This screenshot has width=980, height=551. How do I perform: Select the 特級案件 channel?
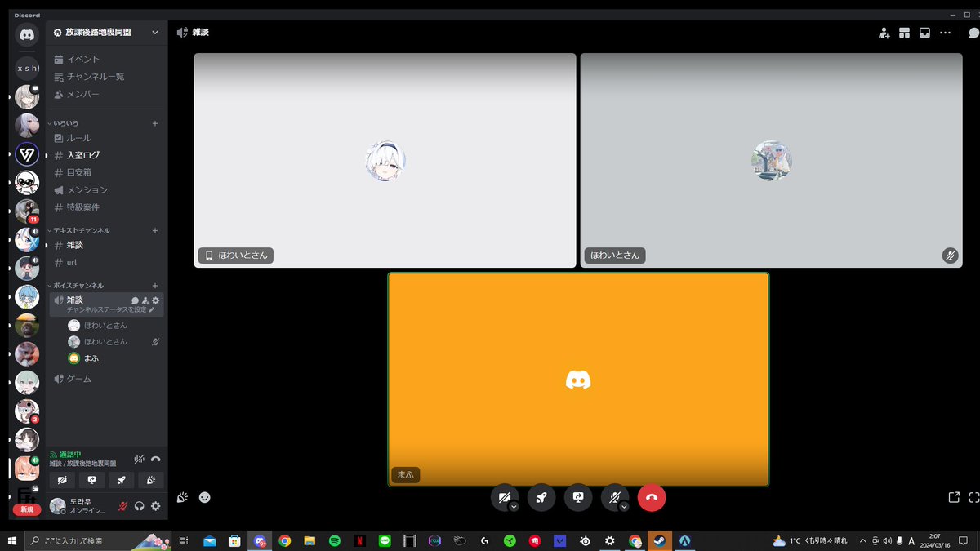(107, 207)
